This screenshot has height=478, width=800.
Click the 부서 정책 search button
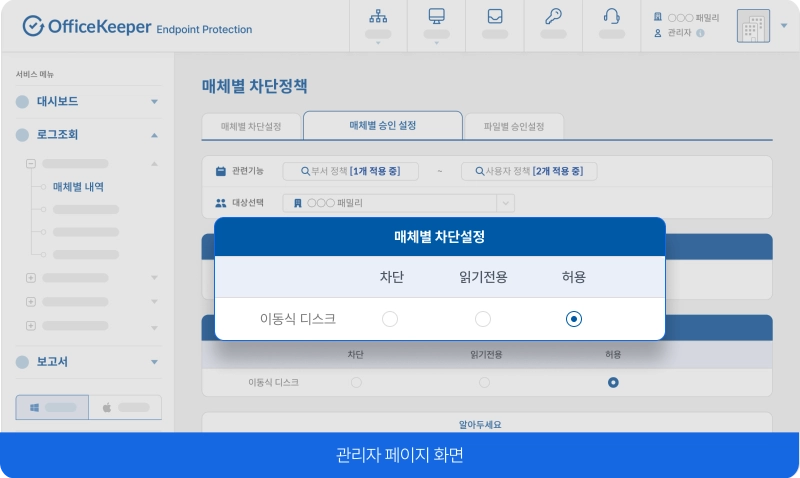[x=350, y=172]
